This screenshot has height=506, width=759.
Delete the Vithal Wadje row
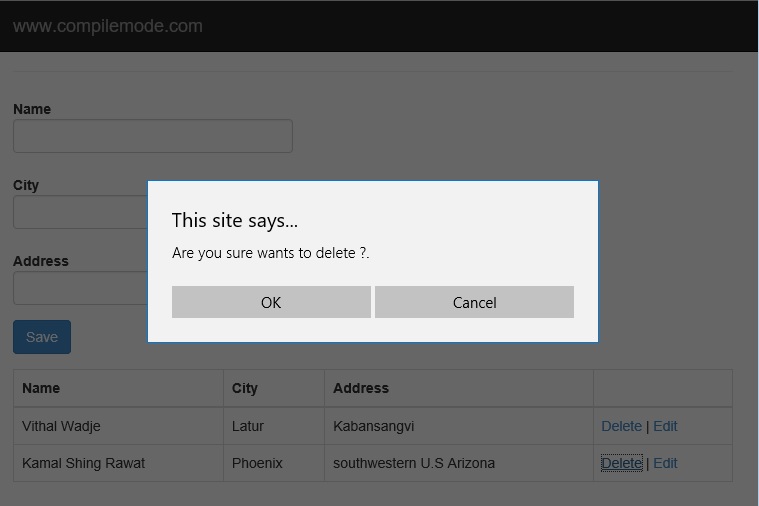[x=621, y=426]
